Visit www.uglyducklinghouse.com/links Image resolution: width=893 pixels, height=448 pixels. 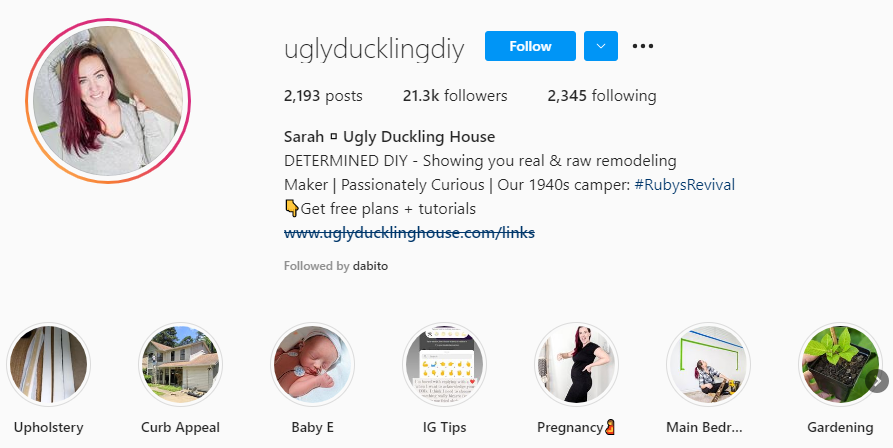[409, 232]
